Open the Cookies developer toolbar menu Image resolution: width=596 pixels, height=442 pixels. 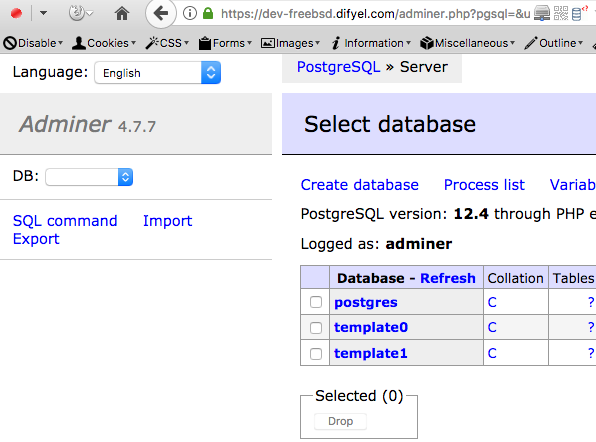click(x=104, y=43)
